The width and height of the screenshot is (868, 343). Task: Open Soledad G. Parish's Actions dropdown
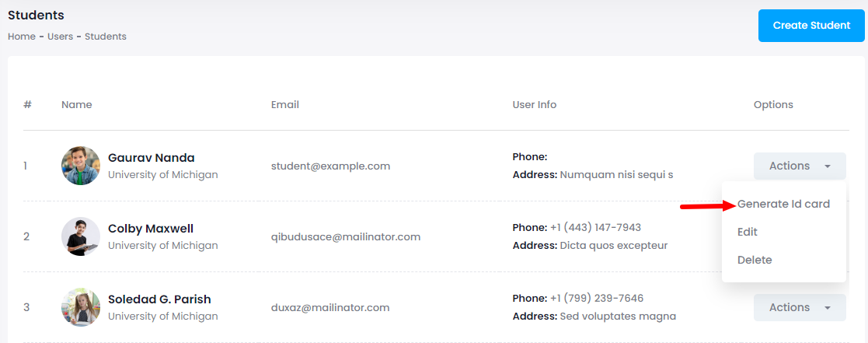(799, 307)
